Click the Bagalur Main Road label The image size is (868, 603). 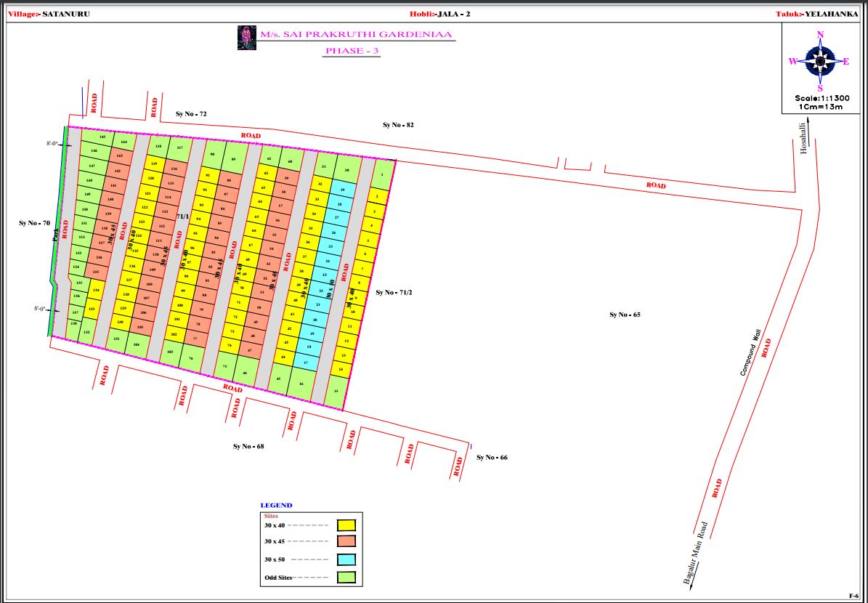695,553
